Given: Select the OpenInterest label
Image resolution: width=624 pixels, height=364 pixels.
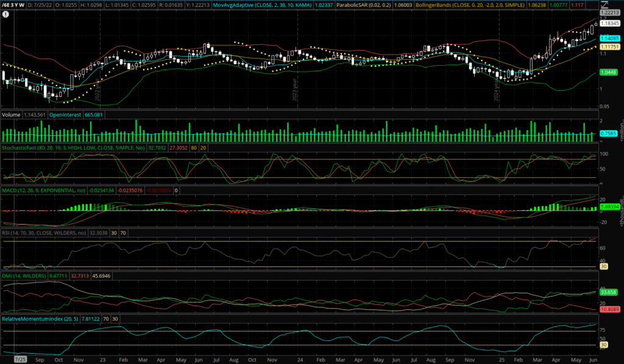Looking at the screenshot, I should [65, 115].
